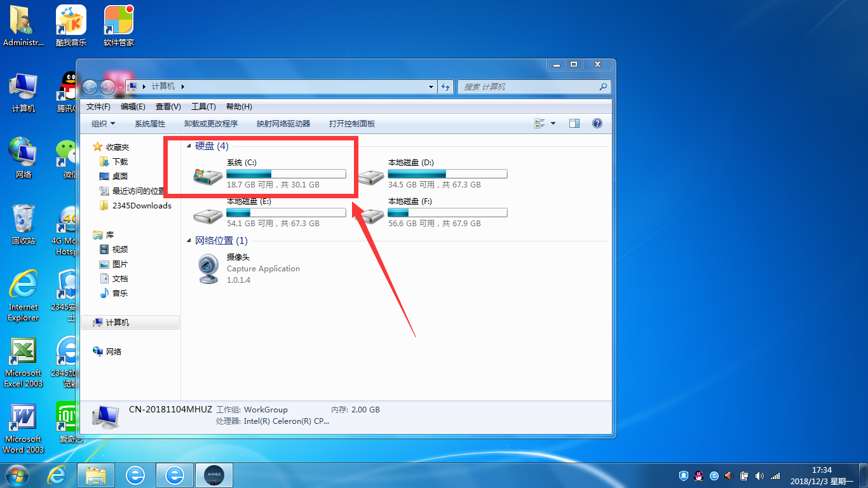Open the Organize dropdown menu
Screen dimensions: 868x488
[103, 124]
